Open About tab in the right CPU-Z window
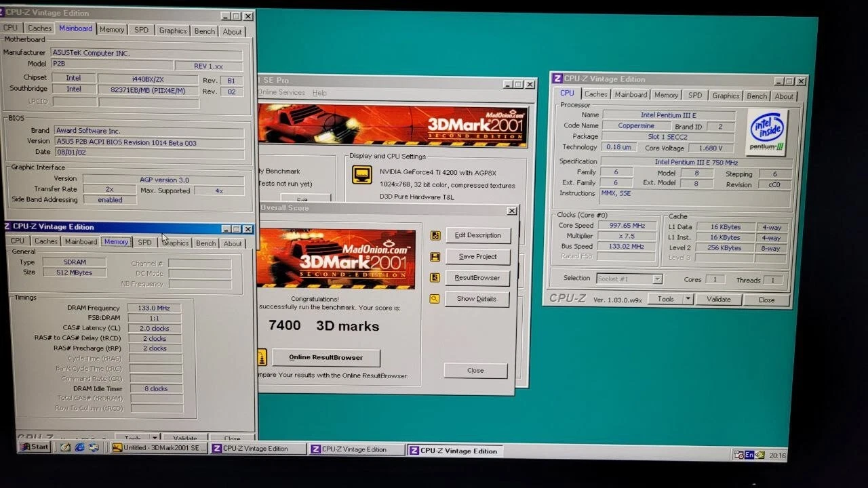This screenshot has height=488, width=868. 784,97
